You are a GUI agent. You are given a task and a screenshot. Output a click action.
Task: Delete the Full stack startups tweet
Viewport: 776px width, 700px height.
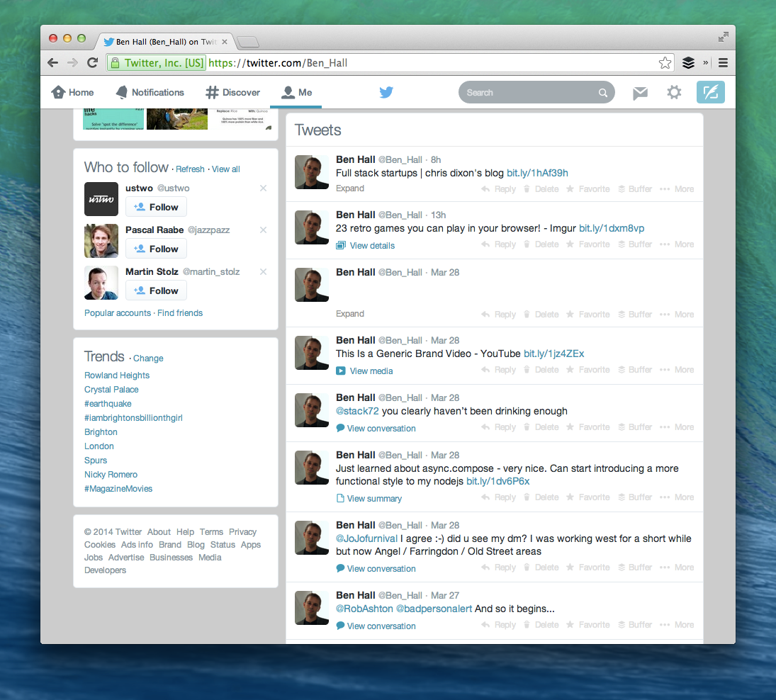click(541, 189)
